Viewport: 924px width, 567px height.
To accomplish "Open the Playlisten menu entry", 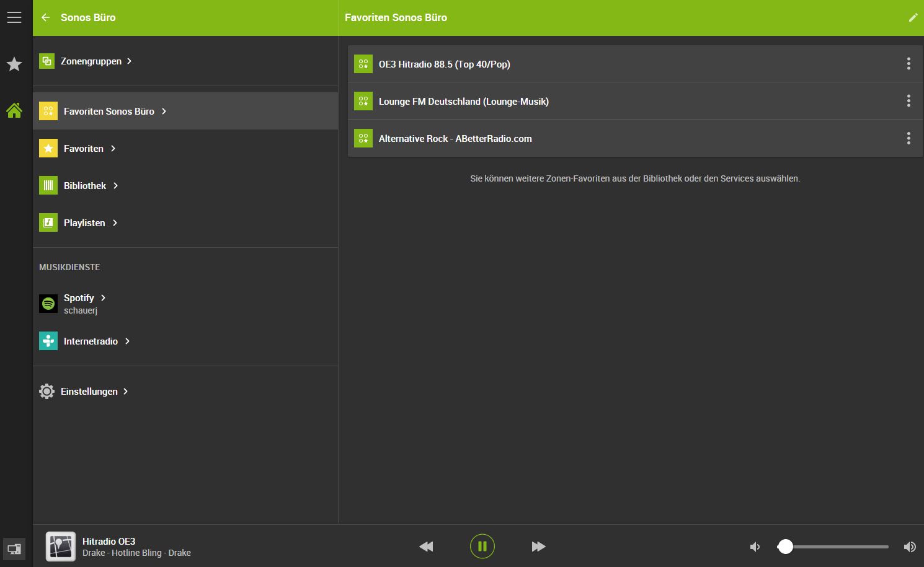I will (x=185, y=222).
